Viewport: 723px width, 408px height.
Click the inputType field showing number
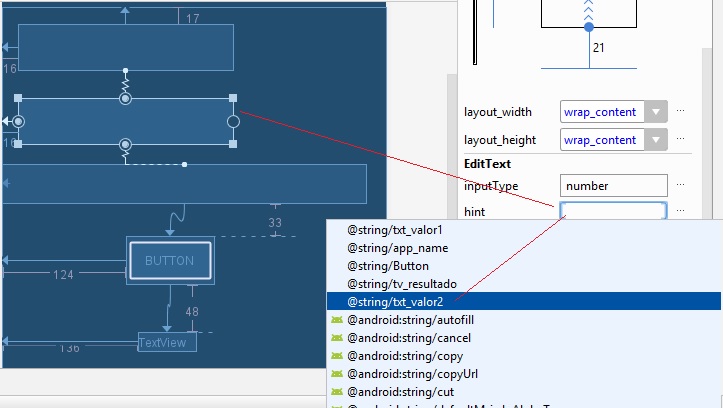613,185
